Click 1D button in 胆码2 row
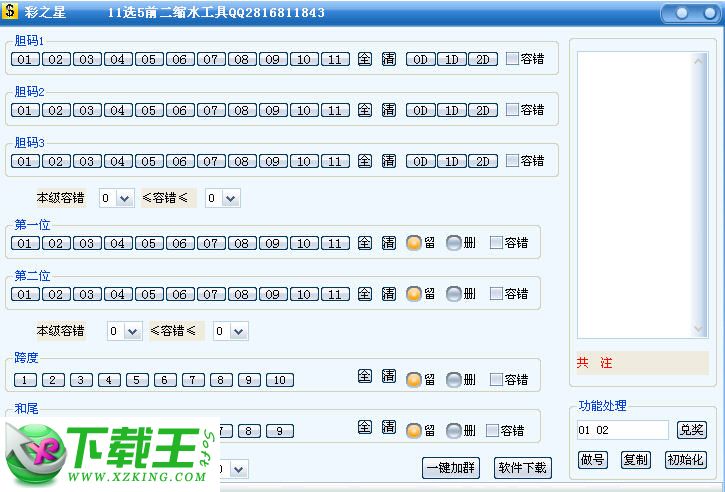 [x=452, y=111]
